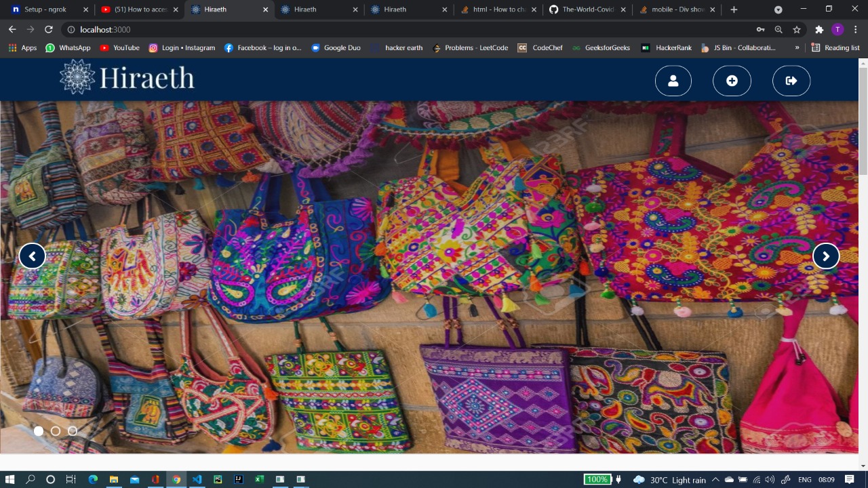Open a new browser tab

pos(734,9)
